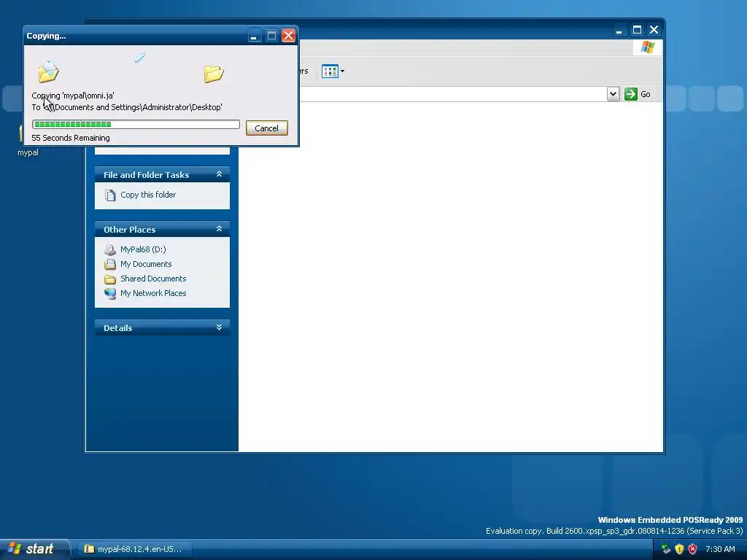Cancel the file copy operation
This screenshot has height=560, width=747.
coord(266,128)
